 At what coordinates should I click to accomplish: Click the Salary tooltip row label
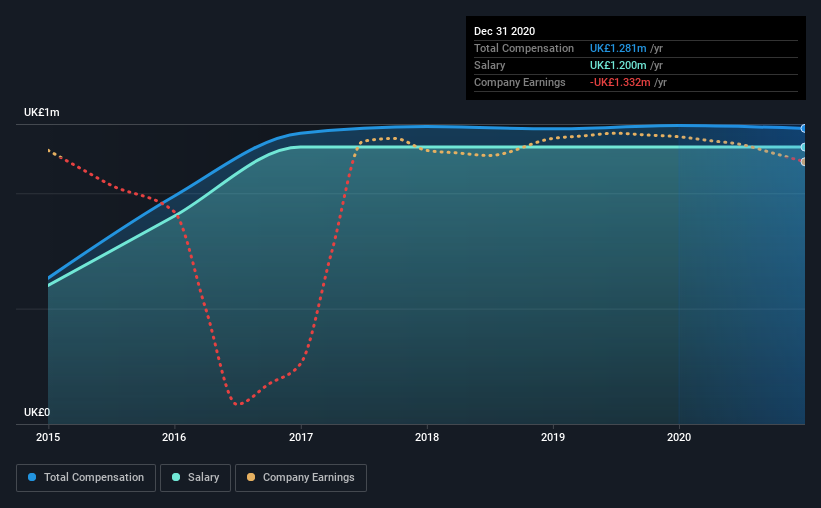490,65
